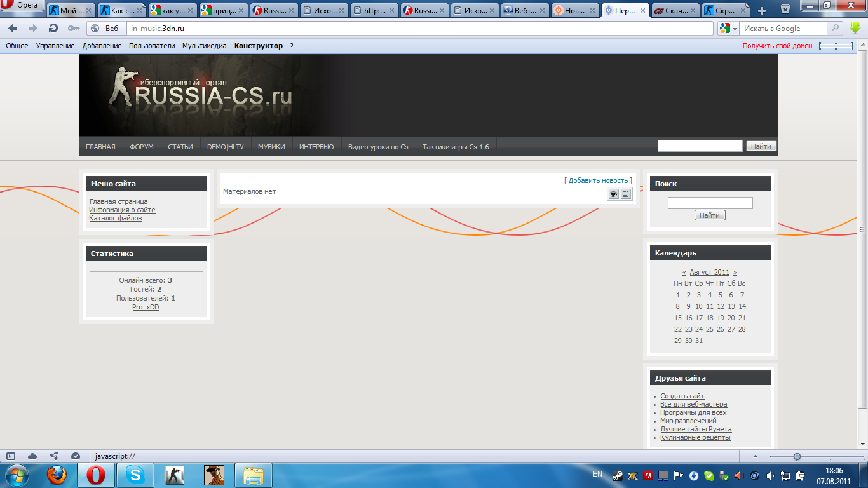
Task: Click the 'Добавить новость' link
Action: [599, 180]
